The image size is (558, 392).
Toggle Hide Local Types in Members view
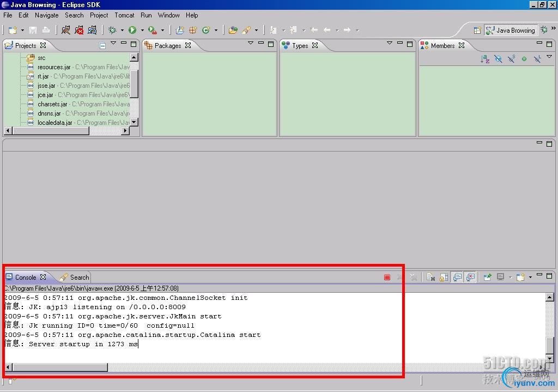coord(537,59)
